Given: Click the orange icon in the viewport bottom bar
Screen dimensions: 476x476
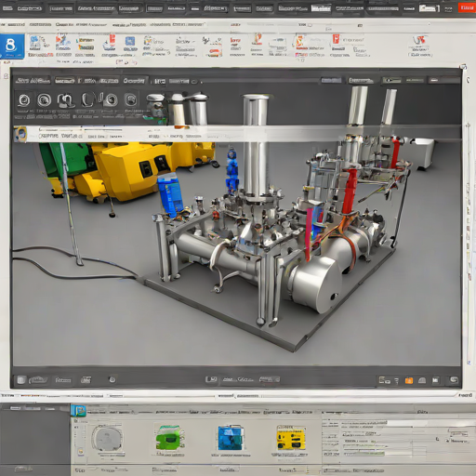Looking at the screenshot, I should click(409, 380).
